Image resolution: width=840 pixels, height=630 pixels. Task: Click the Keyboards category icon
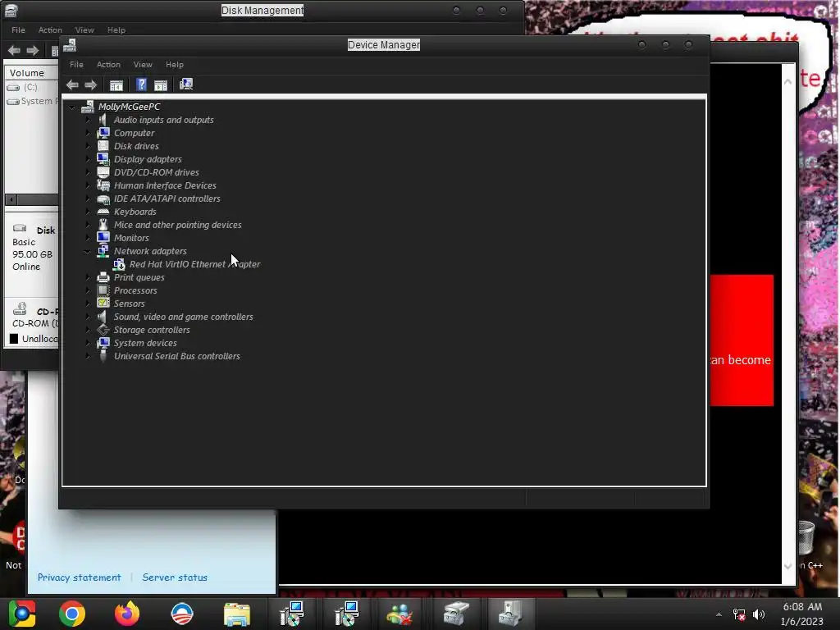[103, 212]
